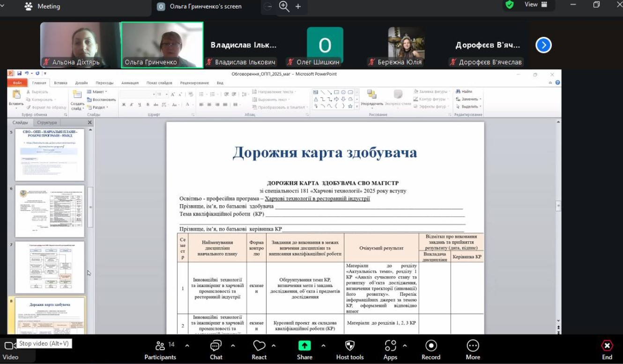Zoom in on the shared screen

coord(298,6)
